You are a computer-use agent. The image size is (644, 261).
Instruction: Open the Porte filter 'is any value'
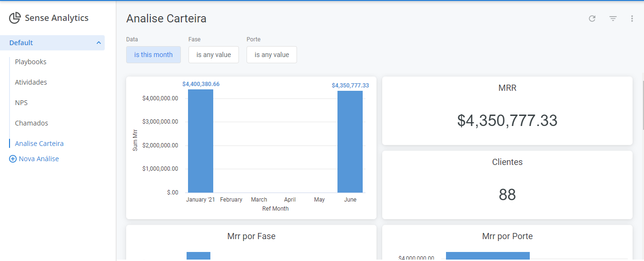coord(272,55)
